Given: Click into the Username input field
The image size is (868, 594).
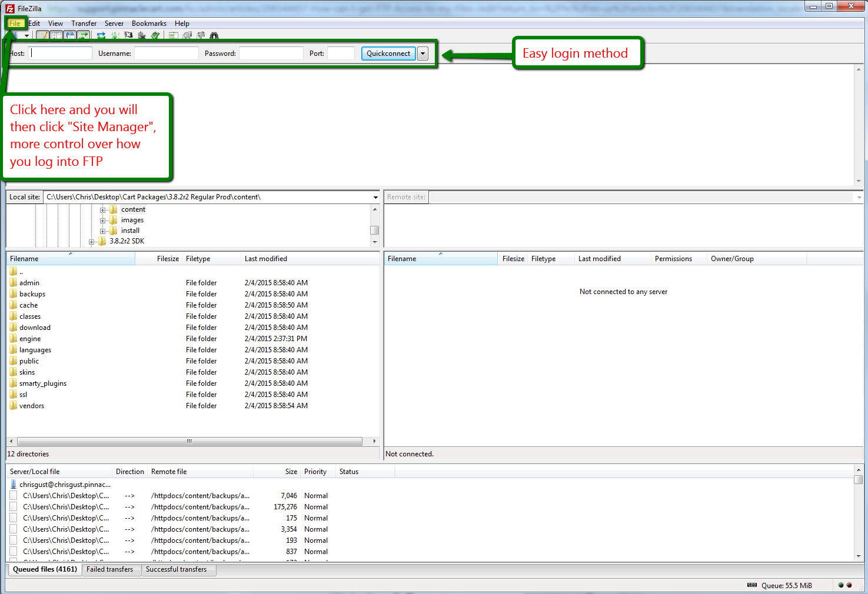Looking at the screenshot, I should coord(167,54).
